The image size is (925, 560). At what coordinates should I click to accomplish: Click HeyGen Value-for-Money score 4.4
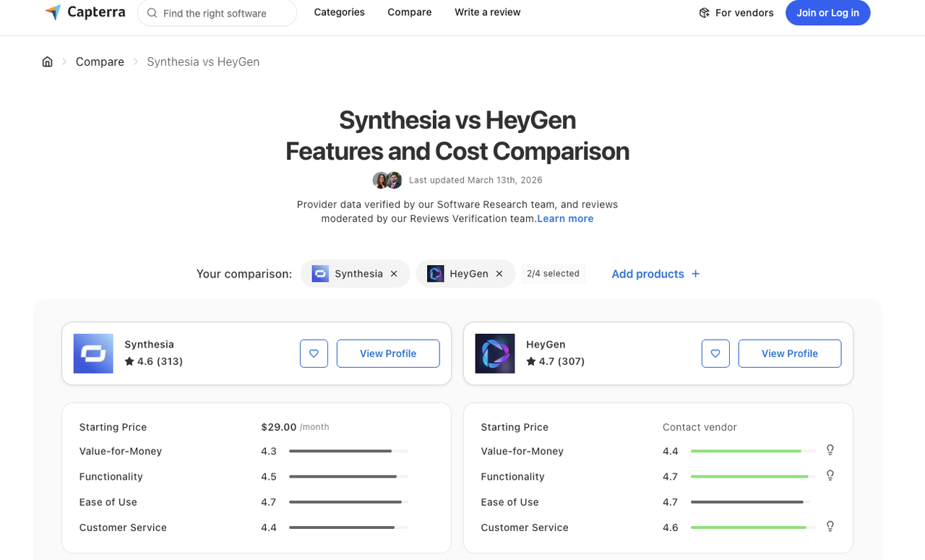(x=671, y=451)
